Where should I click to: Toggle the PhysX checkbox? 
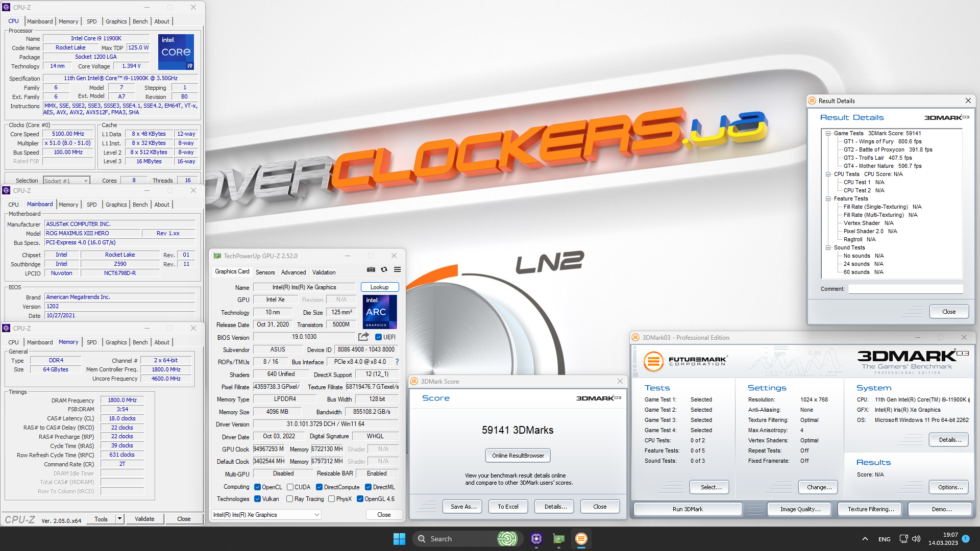(331, 499)
